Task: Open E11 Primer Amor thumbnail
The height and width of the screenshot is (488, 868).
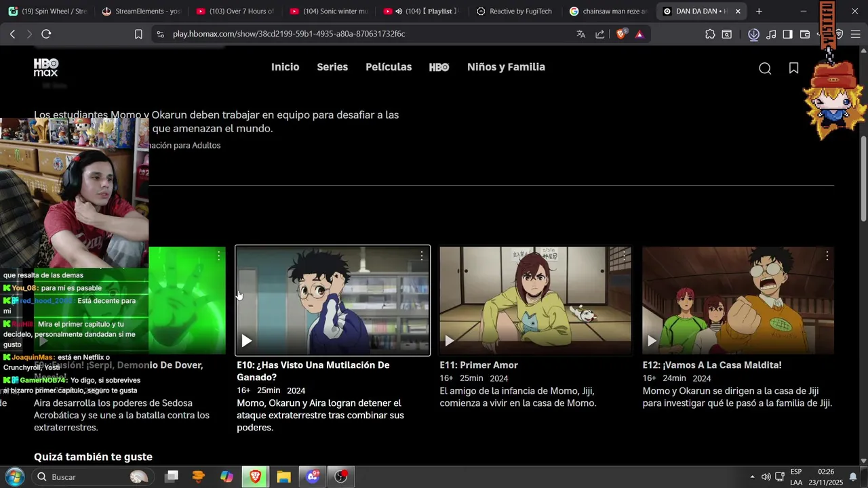Action: pyautogui.click(x=535, y=300)
